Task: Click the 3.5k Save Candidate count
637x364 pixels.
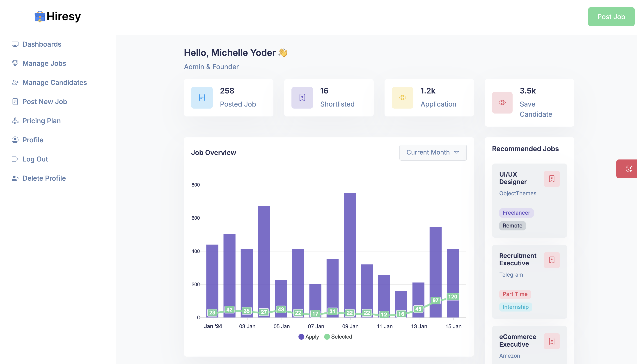Action: [x=528, y=91]
